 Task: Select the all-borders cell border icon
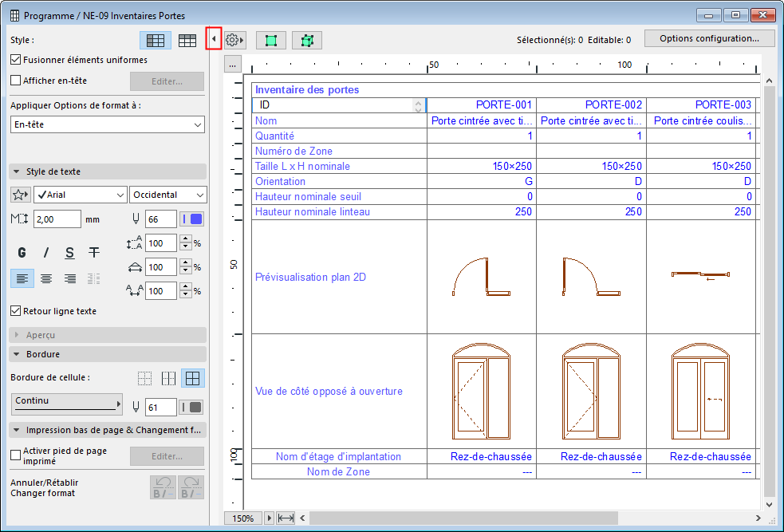[x=191, y=378]
